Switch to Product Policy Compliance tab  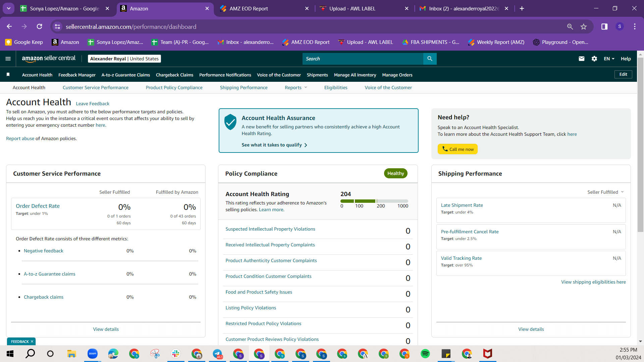click(x=174, y=87)
